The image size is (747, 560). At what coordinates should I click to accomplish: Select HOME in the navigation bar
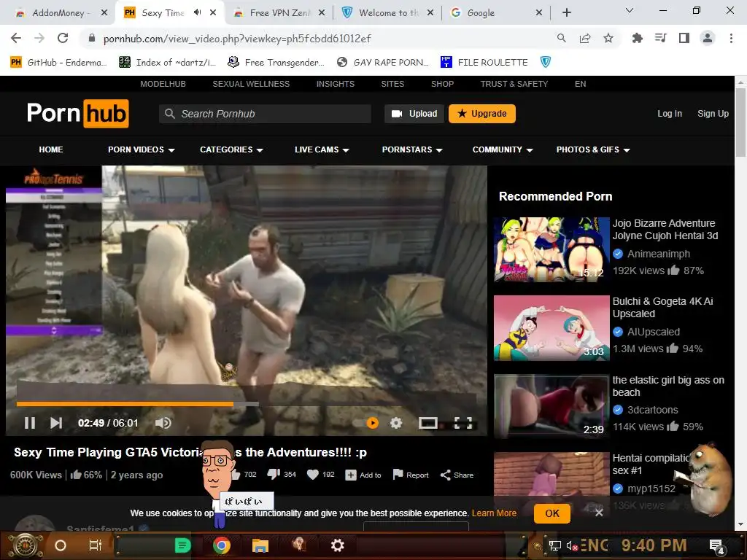point(51,149)
